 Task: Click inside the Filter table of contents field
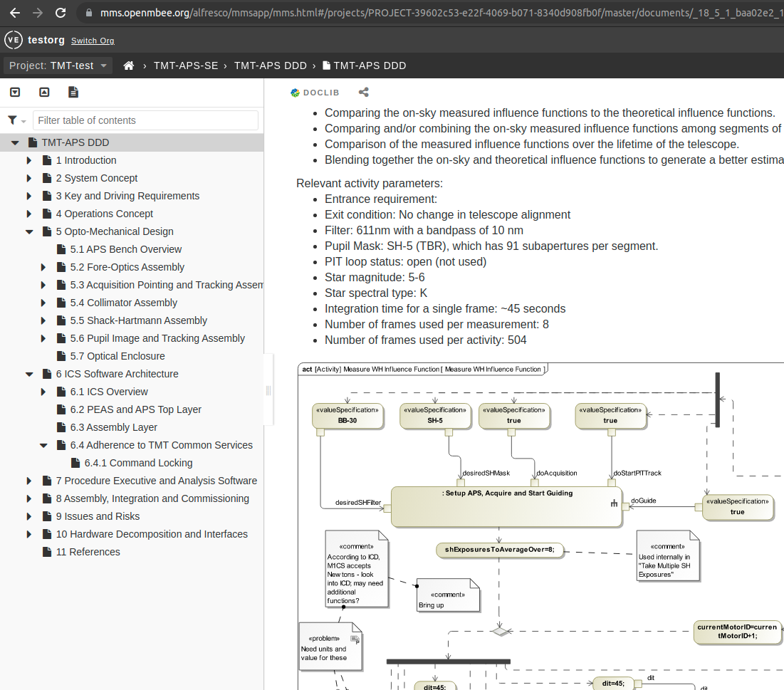(146, 120)
